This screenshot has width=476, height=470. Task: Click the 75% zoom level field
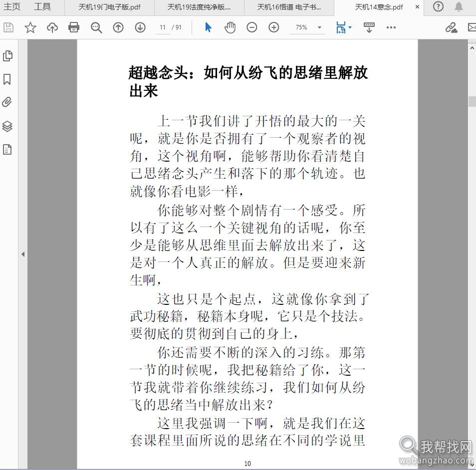click(x=302, y=27)
